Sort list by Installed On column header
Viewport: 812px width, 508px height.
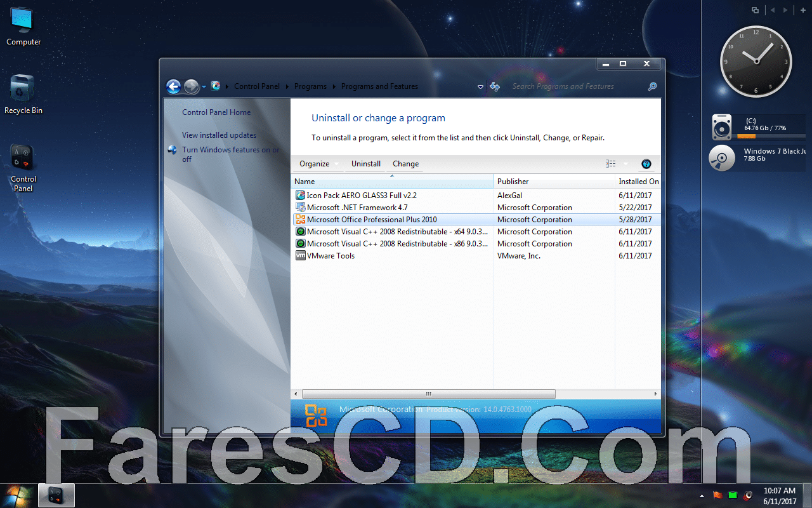click(638, 182)
